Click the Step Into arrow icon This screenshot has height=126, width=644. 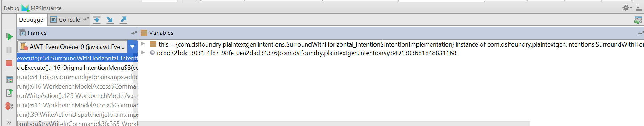point(110,20)
